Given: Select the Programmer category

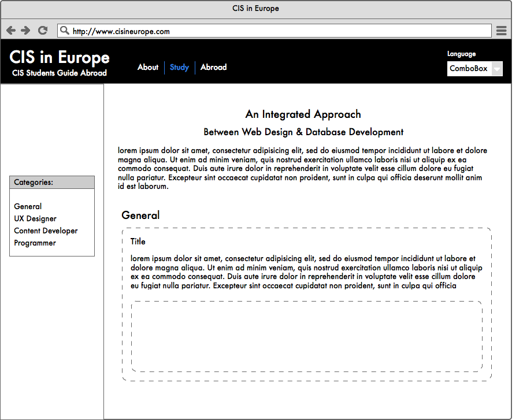Looking at the screenshot, I should (35, 243).
